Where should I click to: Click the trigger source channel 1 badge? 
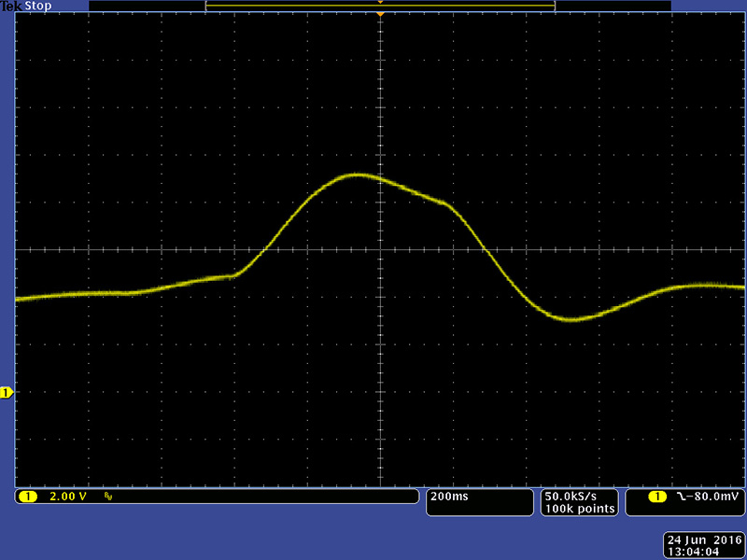(x=656, y=497)
